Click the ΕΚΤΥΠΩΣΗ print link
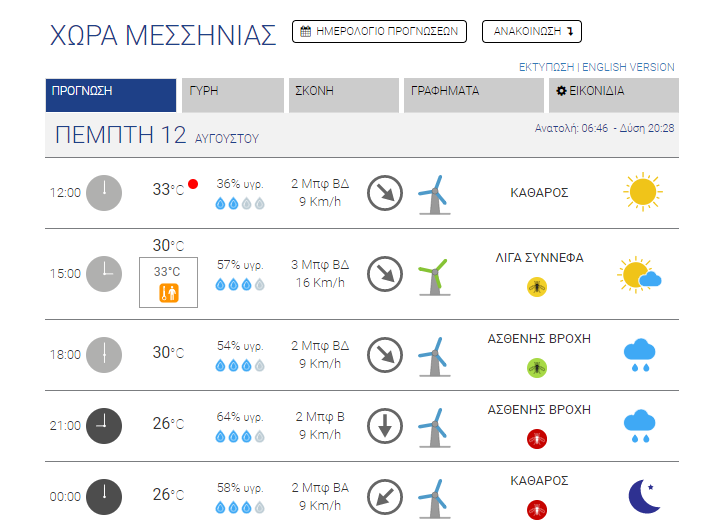 point(546,67)
